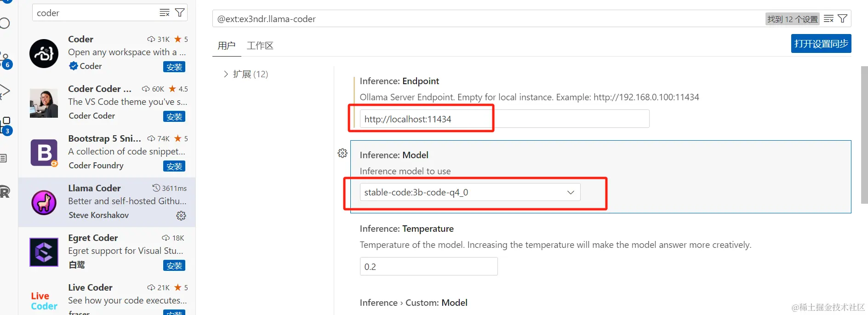Install the Coder extension
868x315 pixels.
pyautogui.click(x=174, y=67)
